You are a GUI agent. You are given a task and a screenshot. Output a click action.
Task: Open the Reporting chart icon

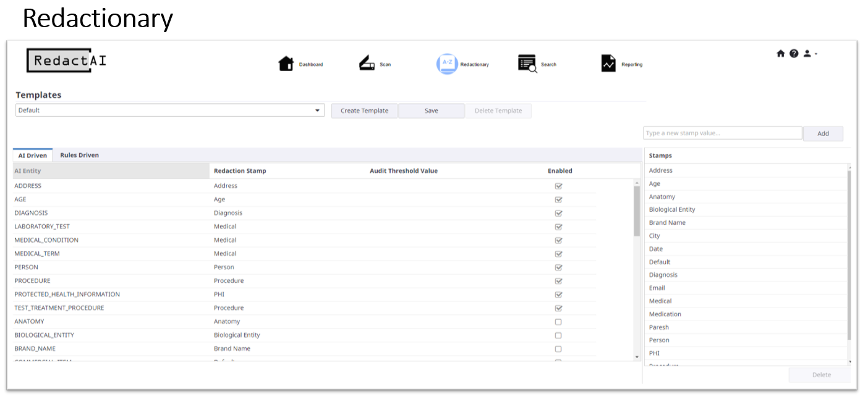[608, 64]
